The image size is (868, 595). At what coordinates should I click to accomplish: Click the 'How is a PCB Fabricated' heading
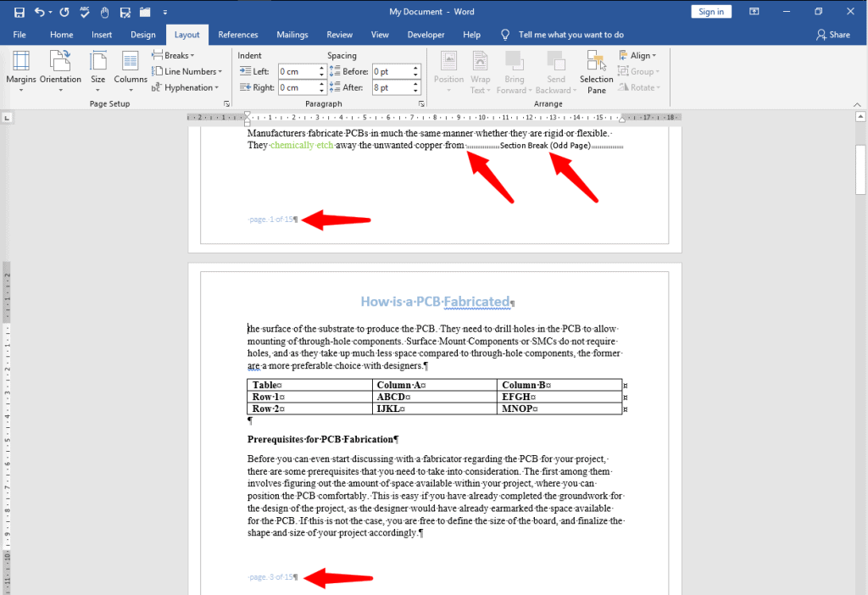[x=435, y=302]
